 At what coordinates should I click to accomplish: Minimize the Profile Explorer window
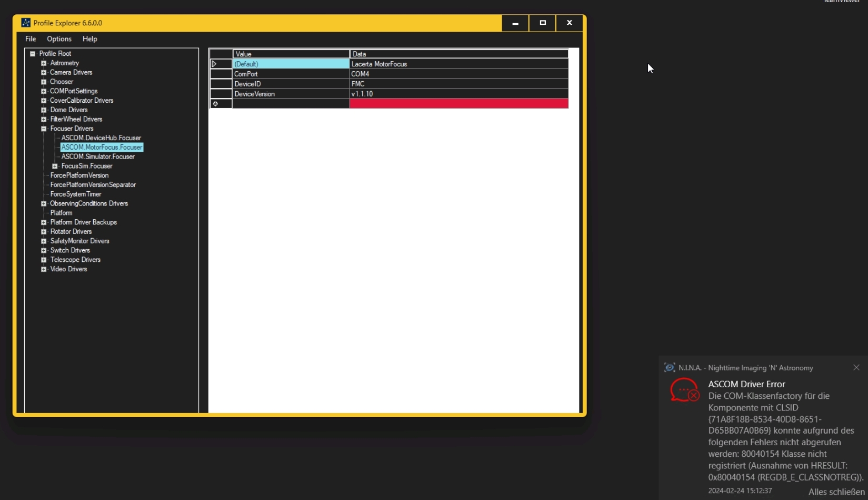click(515, 23)
